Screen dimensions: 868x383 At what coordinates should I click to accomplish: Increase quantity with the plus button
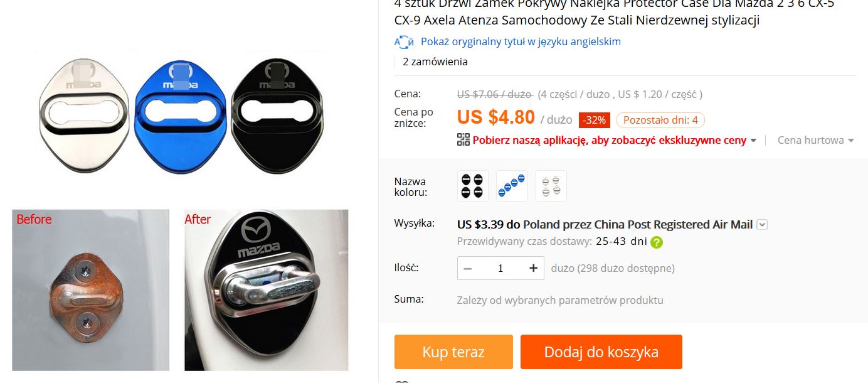[x=534, y=268]
